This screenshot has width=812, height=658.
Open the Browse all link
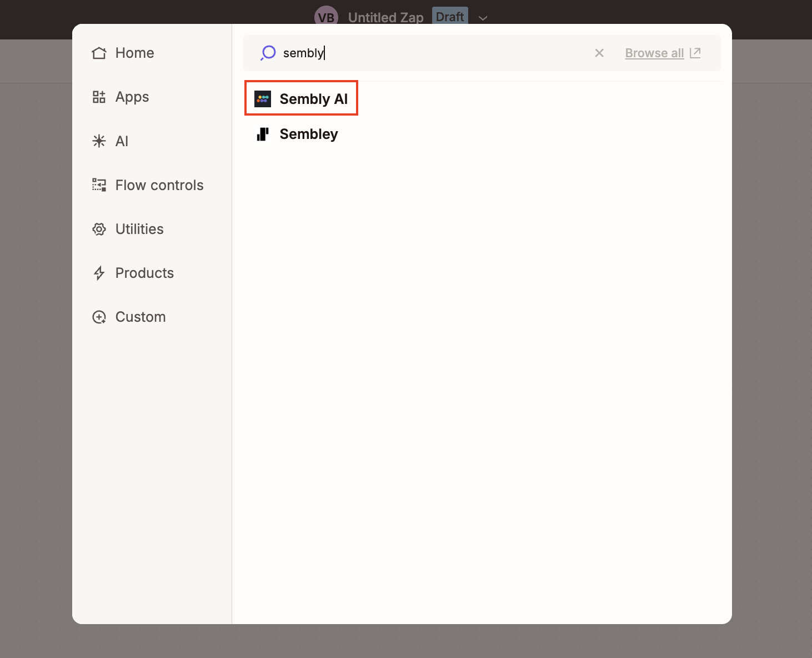tap(654, 53)
